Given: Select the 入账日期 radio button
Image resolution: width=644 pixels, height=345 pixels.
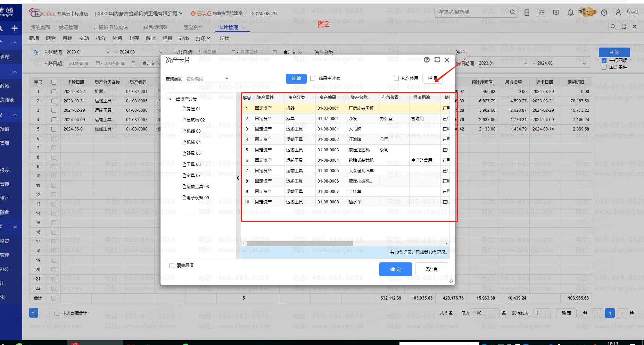Looking at the screenshot, I should (x=37, y=64).
